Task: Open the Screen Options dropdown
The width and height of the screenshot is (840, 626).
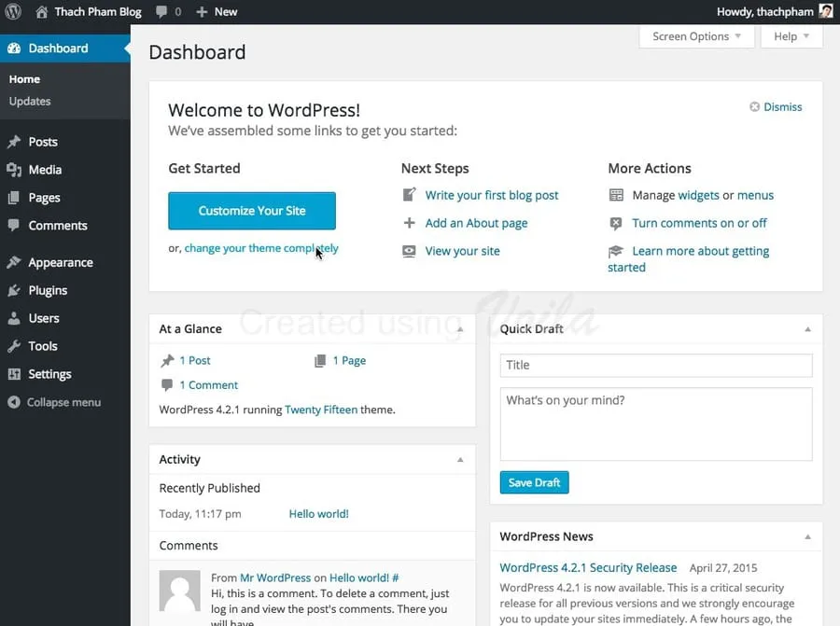Action: pos(696,35)
